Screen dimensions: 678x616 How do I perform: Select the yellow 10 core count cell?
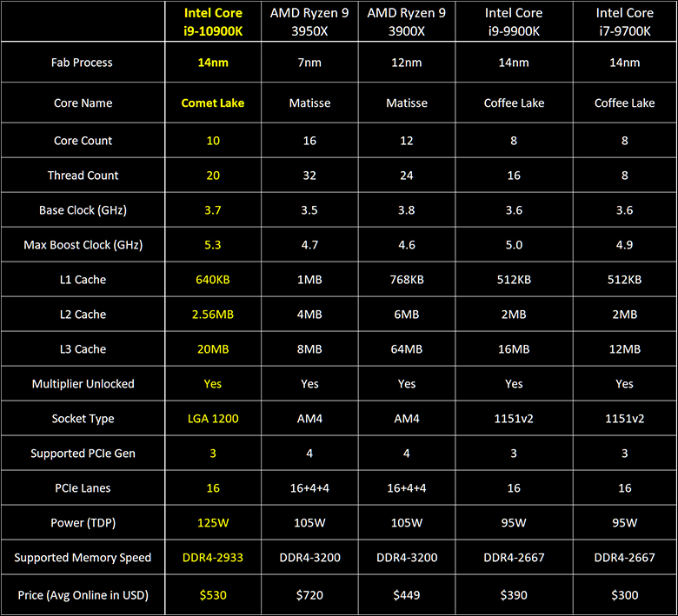pyautogui.click(x=213, y=141)
